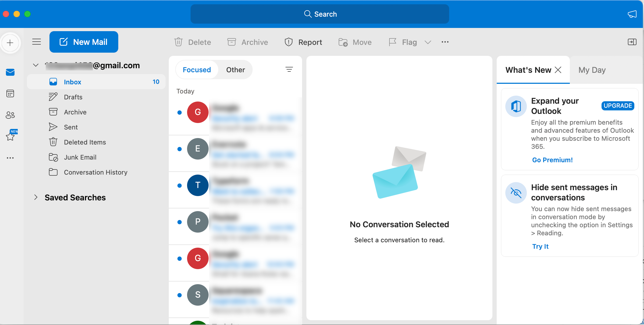Click the Go Premium! link
This screenshot has height=325, width=644.
[x=552, y=160]
